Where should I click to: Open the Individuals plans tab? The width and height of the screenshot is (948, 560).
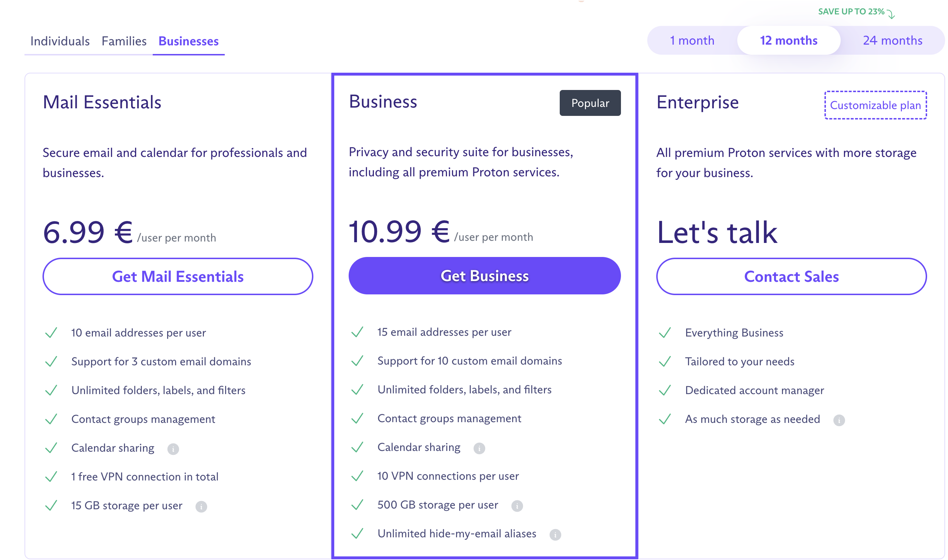coord(60,41)
